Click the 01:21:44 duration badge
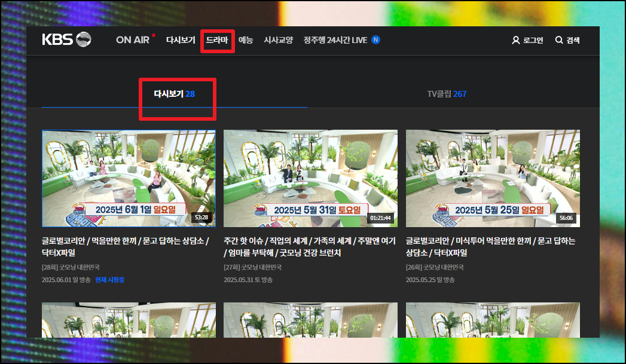 (x=380, y=218)
